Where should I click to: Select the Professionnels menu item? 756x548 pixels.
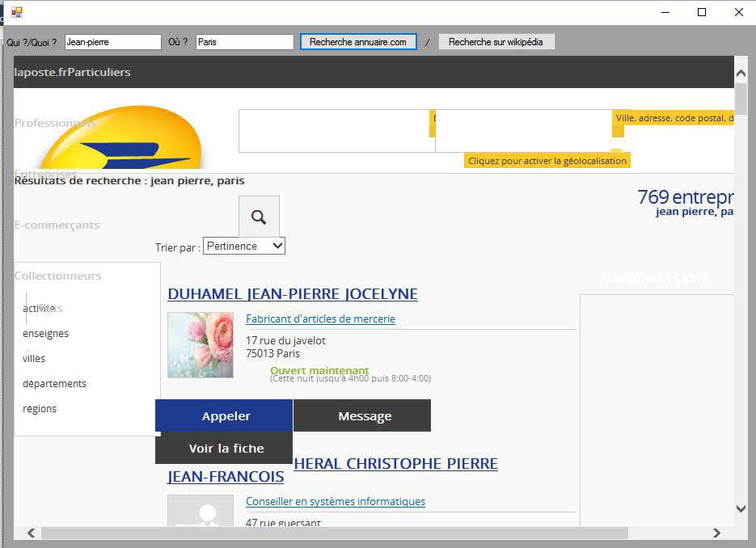(x=55, y=123)
